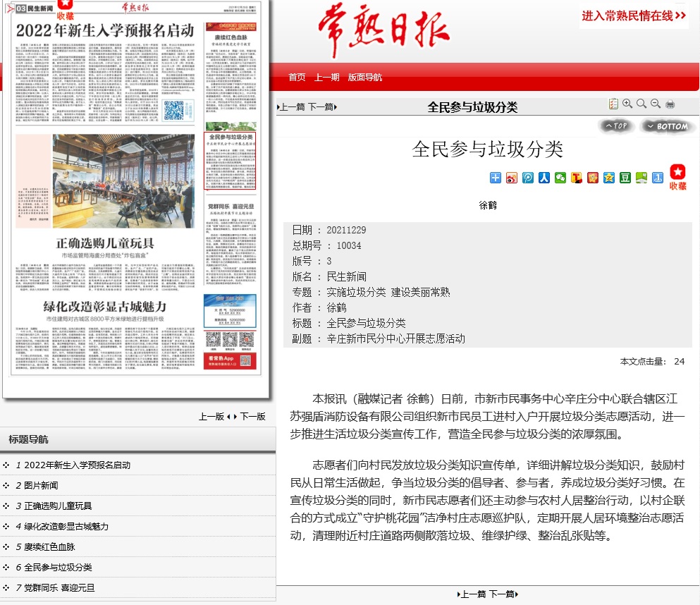
Task: Share using the green picture icon
Action: tap(641, 178)
